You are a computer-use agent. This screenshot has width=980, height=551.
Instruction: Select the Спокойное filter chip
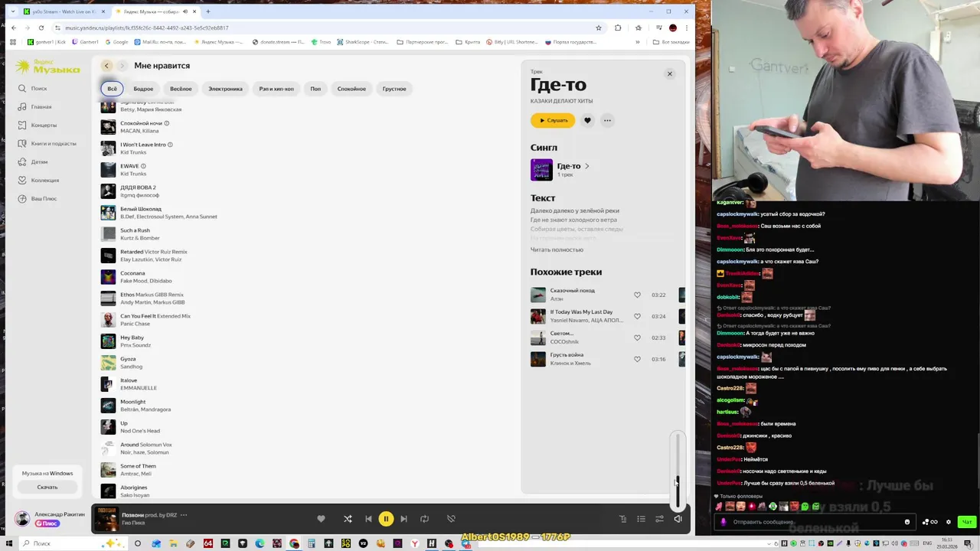tap(351, 89)
